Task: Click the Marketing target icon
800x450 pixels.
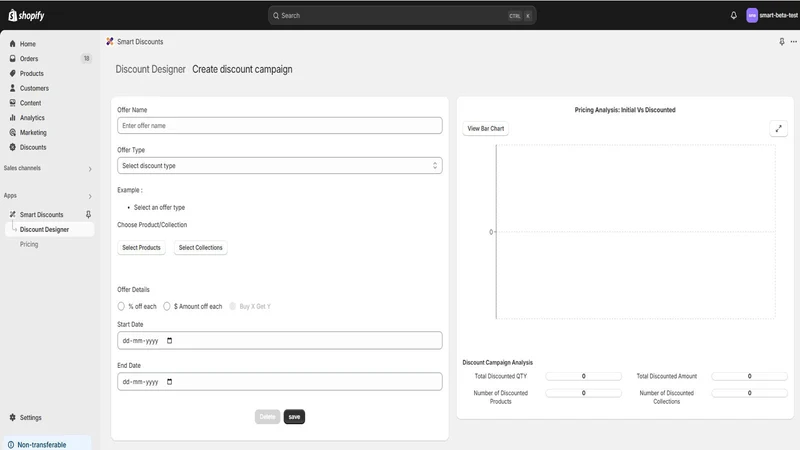Action: [x=13, y=133]
